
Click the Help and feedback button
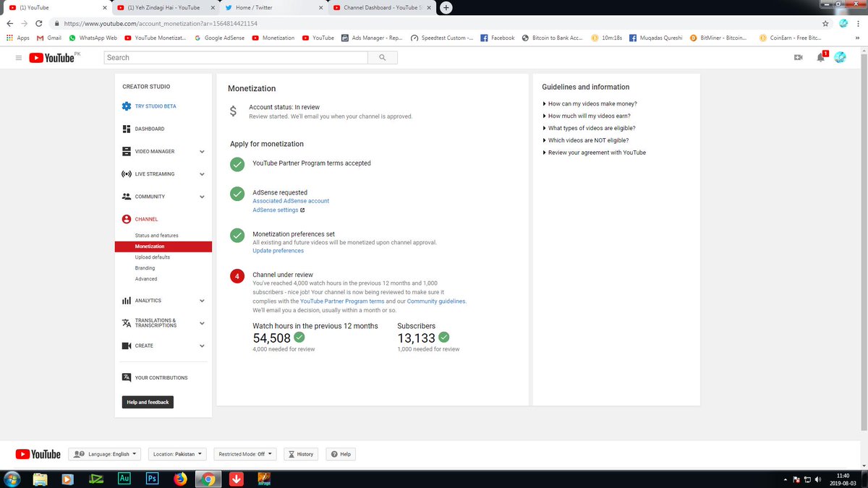coord(148,402)
